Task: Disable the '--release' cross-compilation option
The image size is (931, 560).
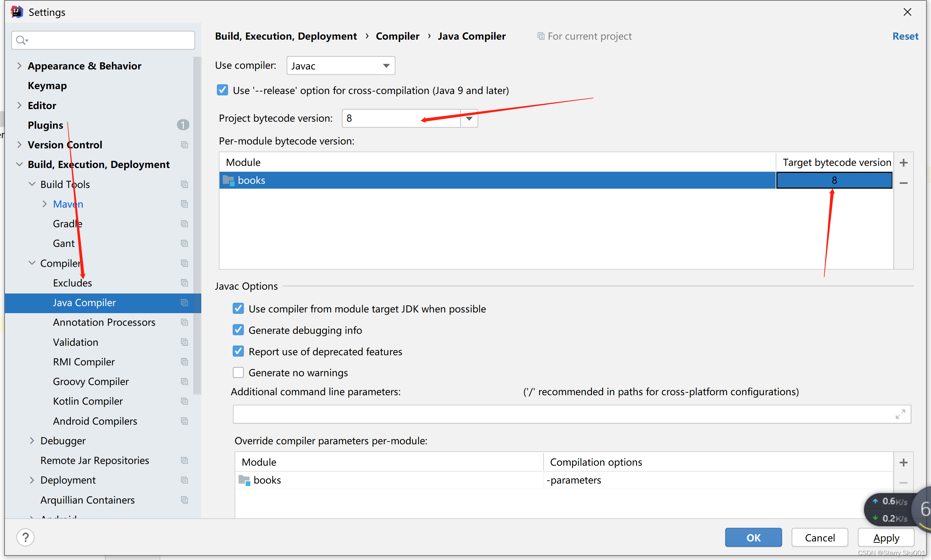Action: point(222,90)
